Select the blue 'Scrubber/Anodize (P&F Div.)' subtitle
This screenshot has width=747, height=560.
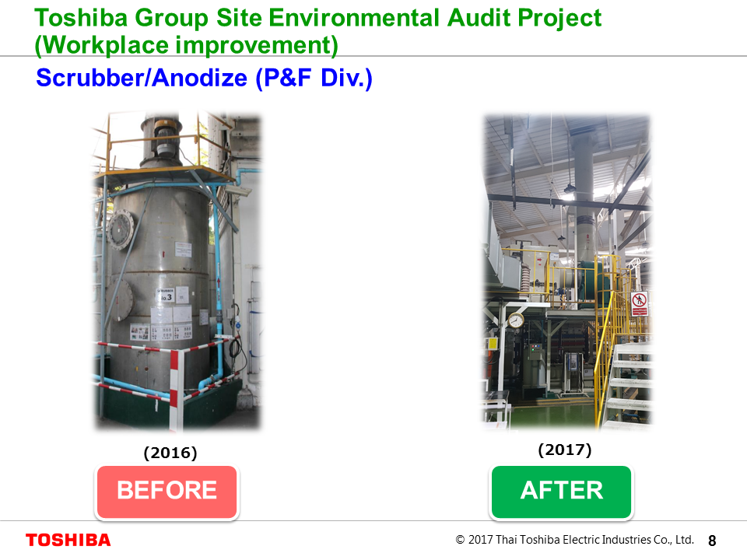pyautogui.click(x=204, y=78)
